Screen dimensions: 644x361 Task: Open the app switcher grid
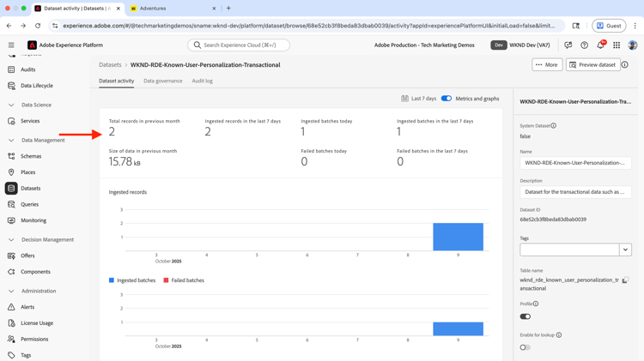pyautogui.click(x=617, y=45)
